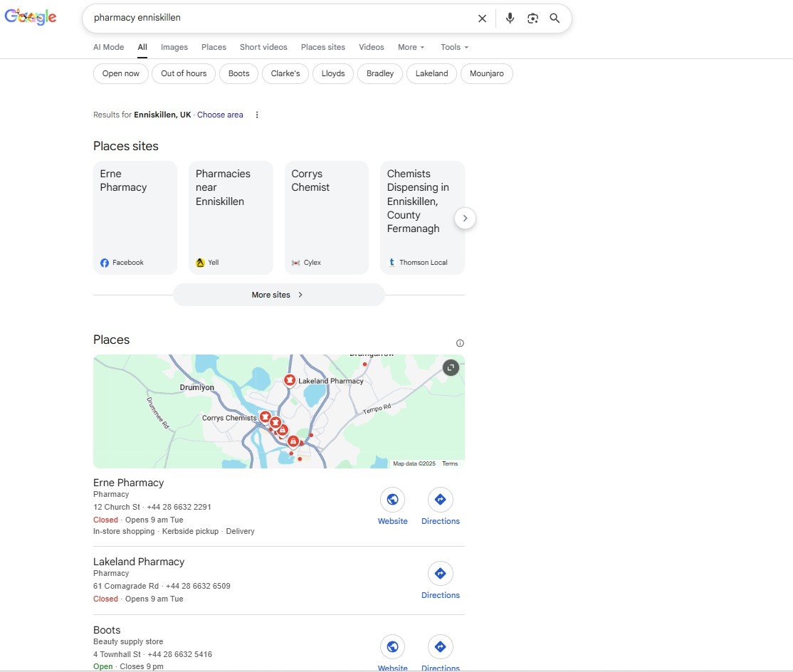View info via the Places panel info icon
Viewport: 793px width, 672px height.
pyautogui.click(x=460, y=342)
